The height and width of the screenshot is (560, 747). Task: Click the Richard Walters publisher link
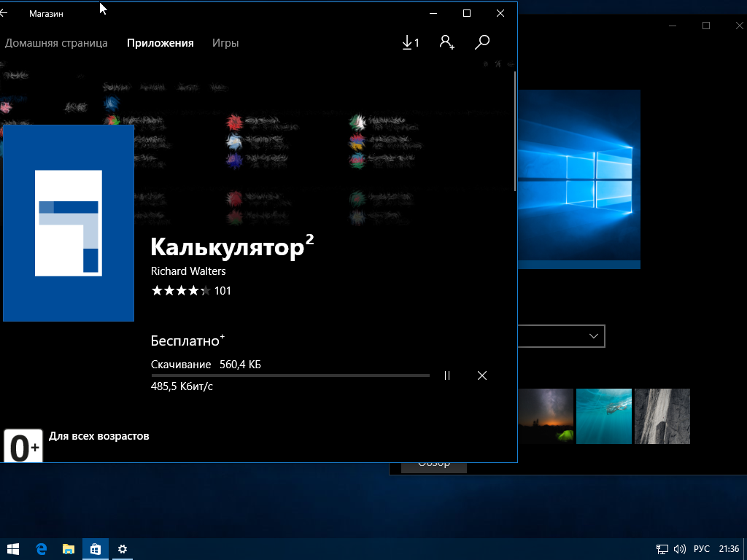(x=188, y=271)
